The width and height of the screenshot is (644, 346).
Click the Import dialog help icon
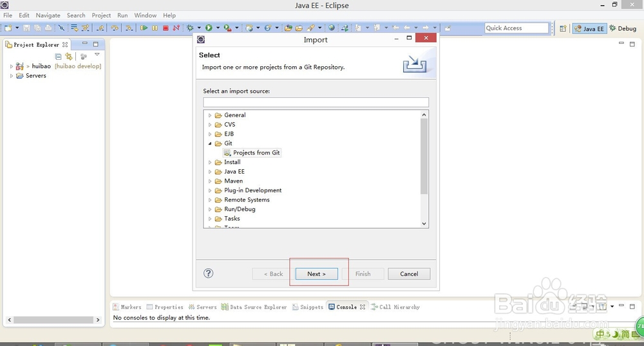tap(208, 273)
